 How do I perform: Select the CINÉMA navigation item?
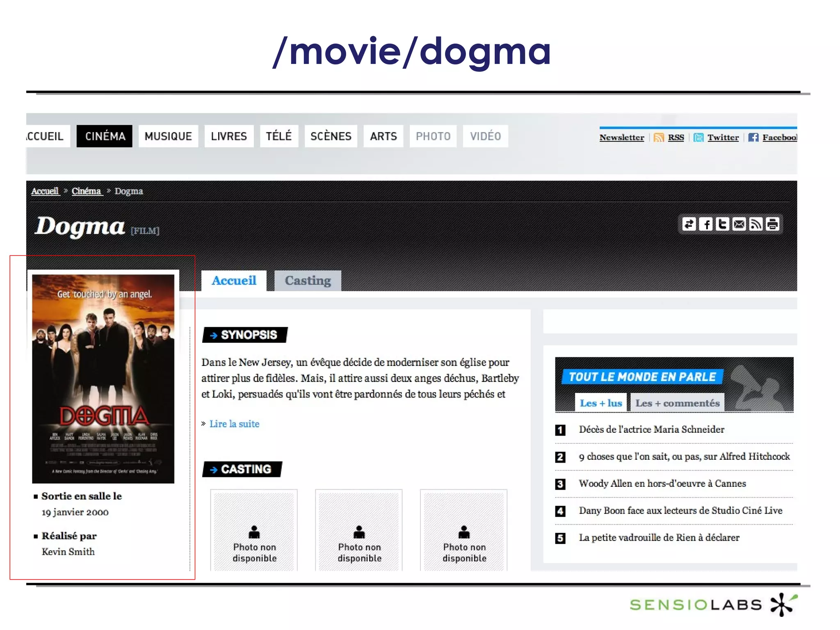tap(105, 136)
